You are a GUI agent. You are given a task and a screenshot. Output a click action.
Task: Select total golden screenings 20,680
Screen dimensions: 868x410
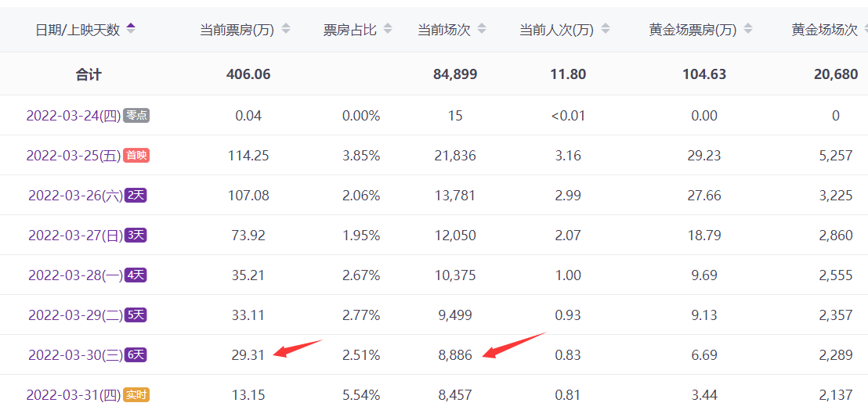coord(836,74)
